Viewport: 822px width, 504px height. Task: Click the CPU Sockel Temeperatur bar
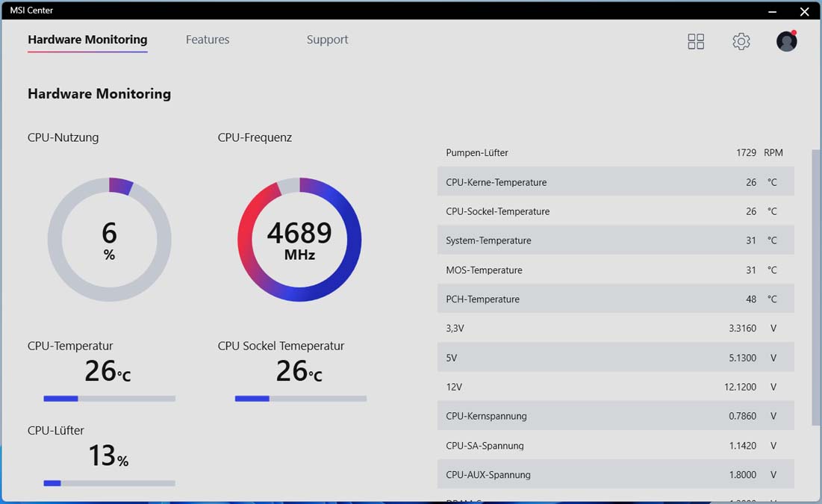[300, 399]
